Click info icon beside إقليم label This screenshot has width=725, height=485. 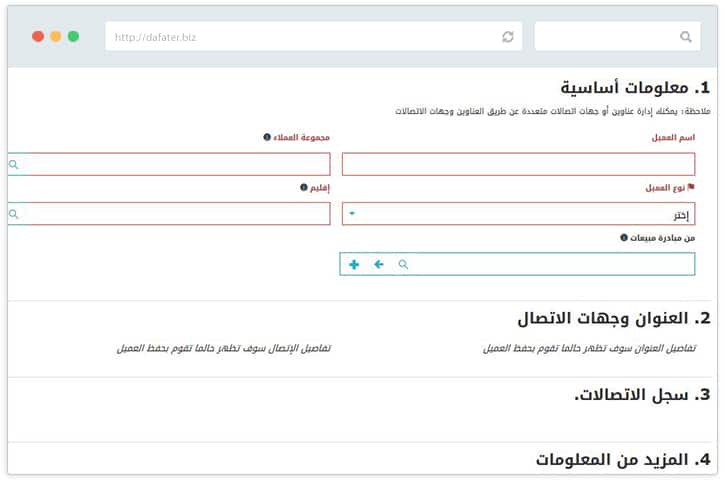303,187
